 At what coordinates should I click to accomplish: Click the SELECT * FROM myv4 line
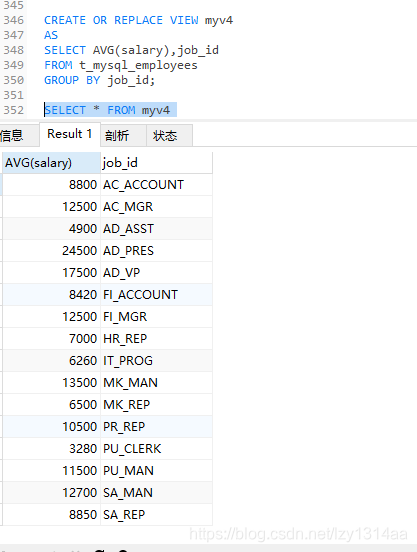[107, 110]
